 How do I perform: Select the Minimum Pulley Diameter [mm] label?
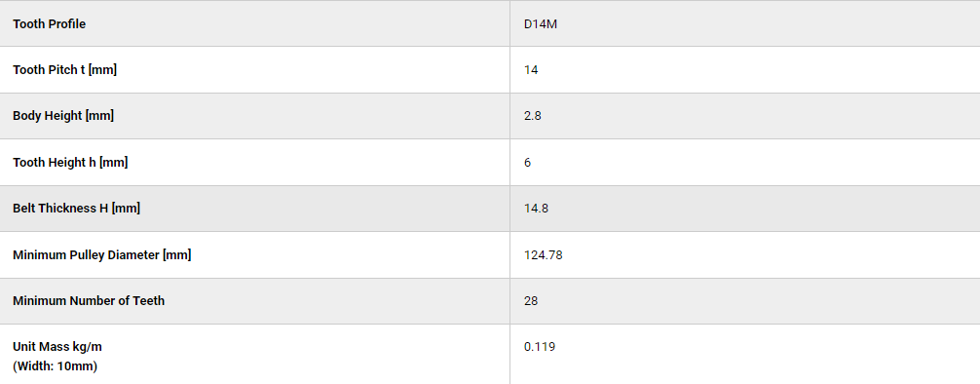click(x=102, y=254)
